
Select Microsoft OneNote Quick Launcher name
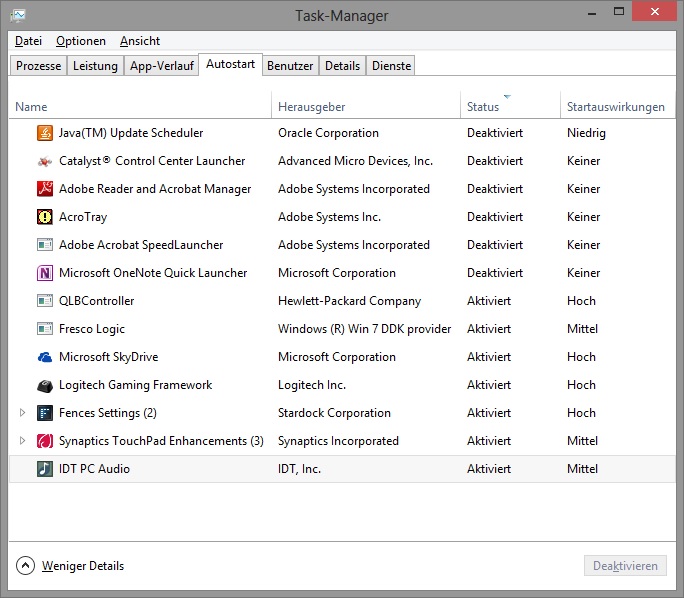coord(153,273)
